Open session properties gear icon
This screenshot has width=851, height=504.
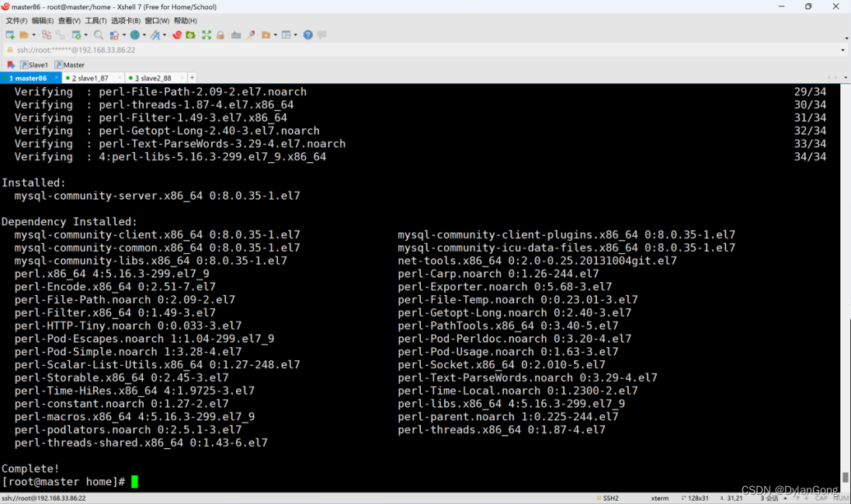coord(77,35)
